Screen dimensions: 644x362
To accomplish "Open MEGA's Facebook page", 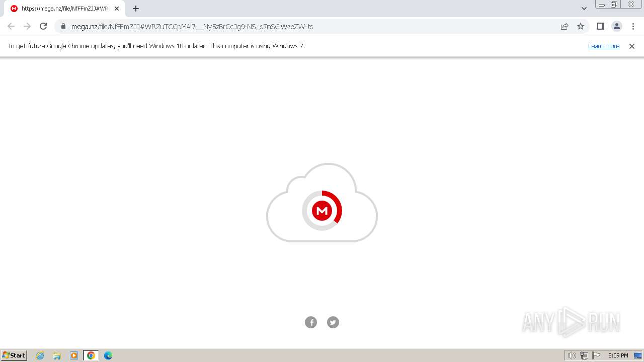I will pyautogui.click(x=311, y=322).
